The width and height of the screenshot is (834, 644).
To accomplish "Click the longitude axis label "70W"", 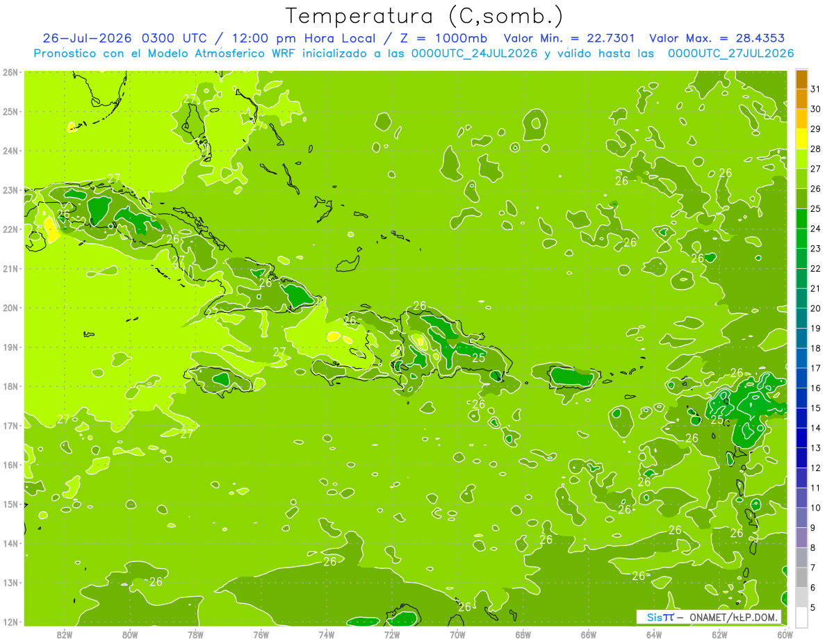I will [457, 634].
